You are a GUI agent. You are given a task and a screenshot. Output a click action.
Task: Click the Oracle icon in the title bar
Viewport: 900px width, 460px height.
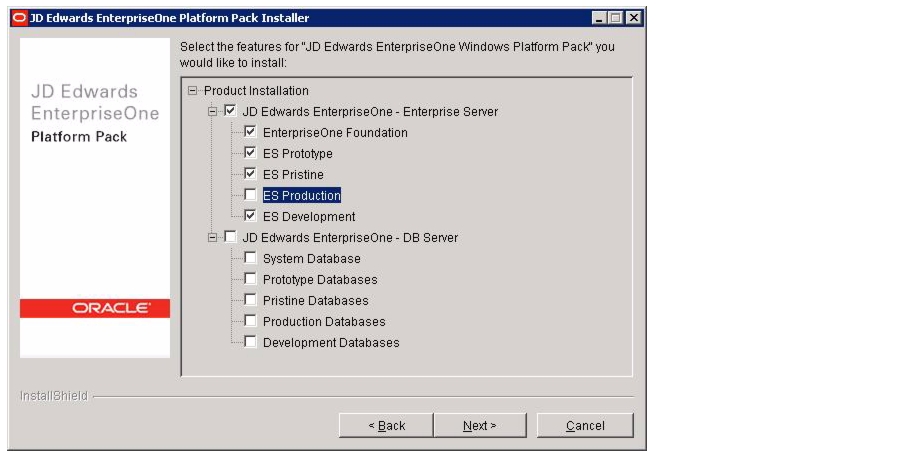click(x=20, y=18)
